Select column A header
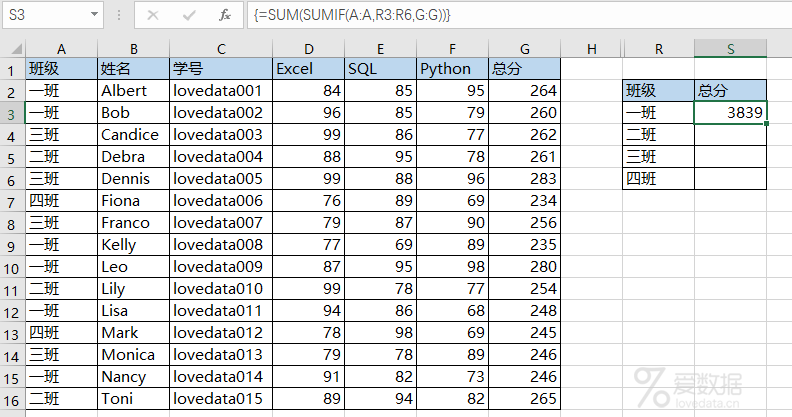 [61, 49]
